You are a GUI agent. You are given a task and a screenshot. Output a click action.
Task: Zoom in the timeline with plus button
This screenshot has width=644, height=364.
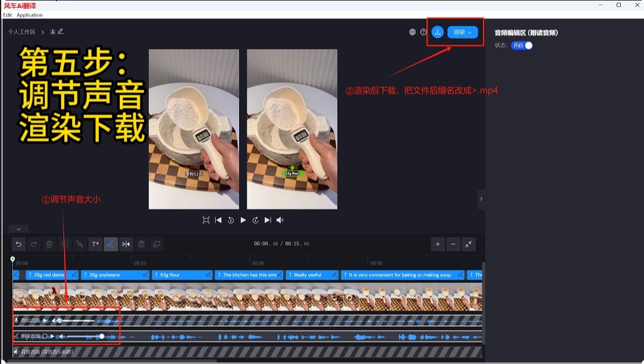click(437, 244)
